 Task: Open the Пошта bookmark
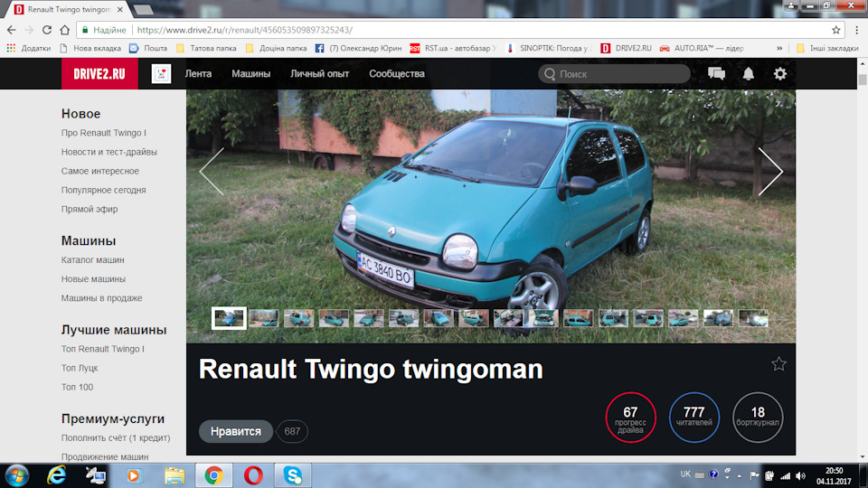(x=148, y=48)
